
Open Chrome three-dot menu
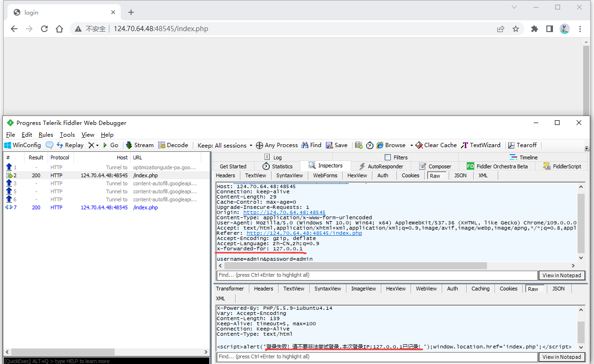click(580, 29)
